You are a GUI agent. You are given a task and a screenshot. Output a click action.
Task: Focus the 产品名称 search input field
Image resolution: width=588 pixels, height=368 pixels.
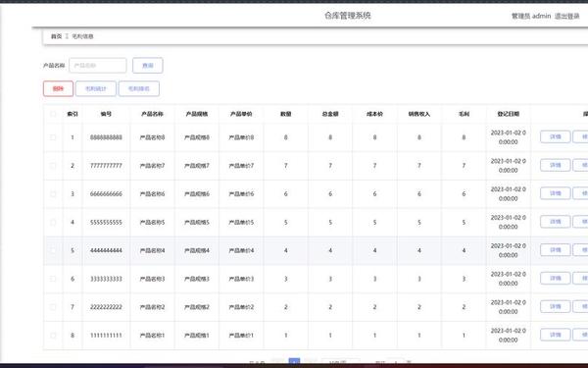tap(98, 66)
